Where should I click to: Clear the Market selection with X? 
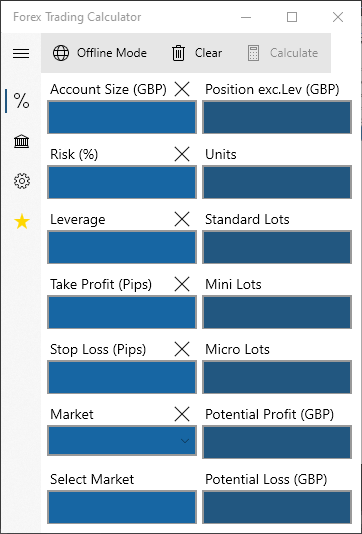click(182, 414)
